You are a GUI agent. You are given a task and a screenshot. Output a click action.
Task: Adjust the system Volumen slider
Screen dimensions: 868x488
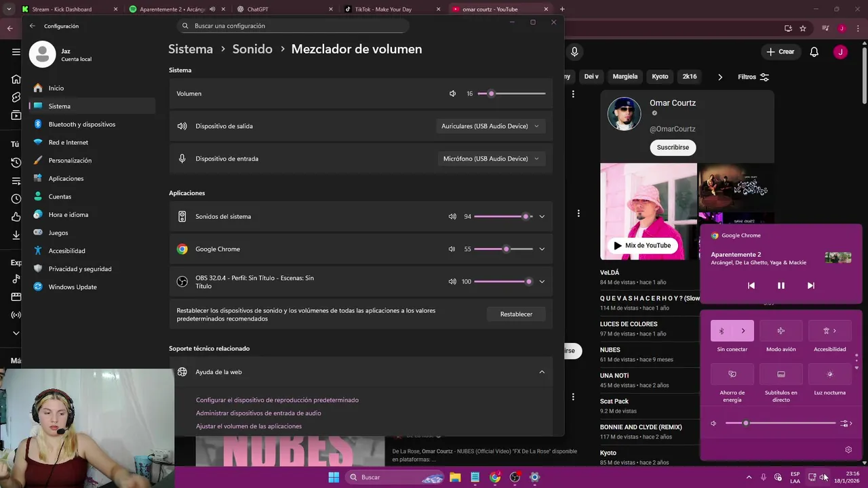[511, 94]
